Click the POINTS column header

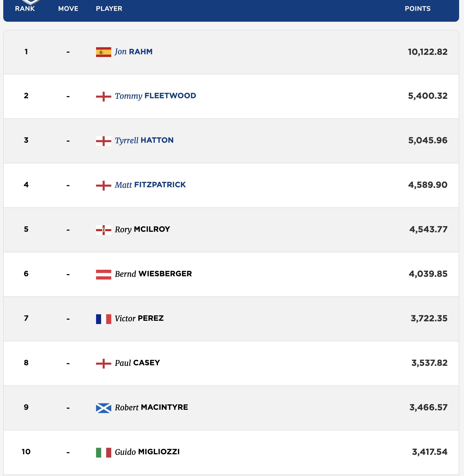click(x=417, y=9)
